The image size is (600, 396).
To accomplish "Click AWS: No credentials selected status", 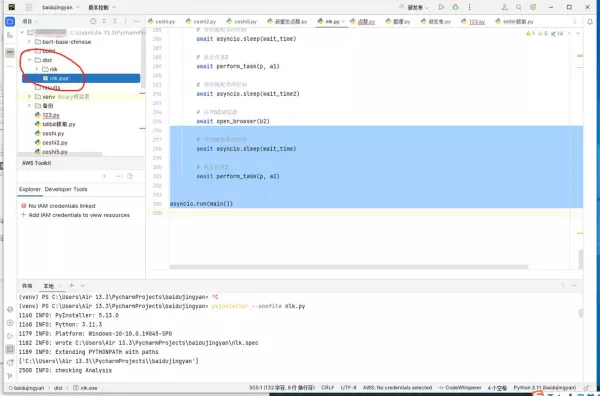I will pos(397,388).
